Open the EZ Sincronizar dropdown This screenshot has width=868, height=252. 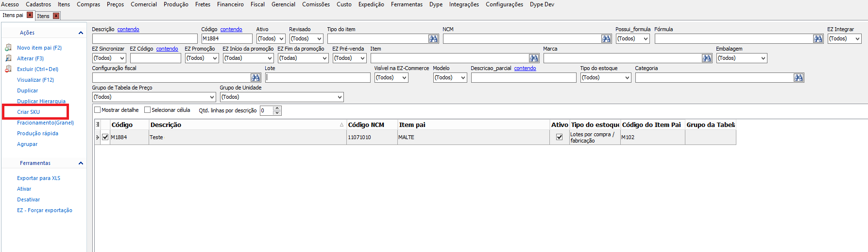pyautogui.click(x=109, y=58)
